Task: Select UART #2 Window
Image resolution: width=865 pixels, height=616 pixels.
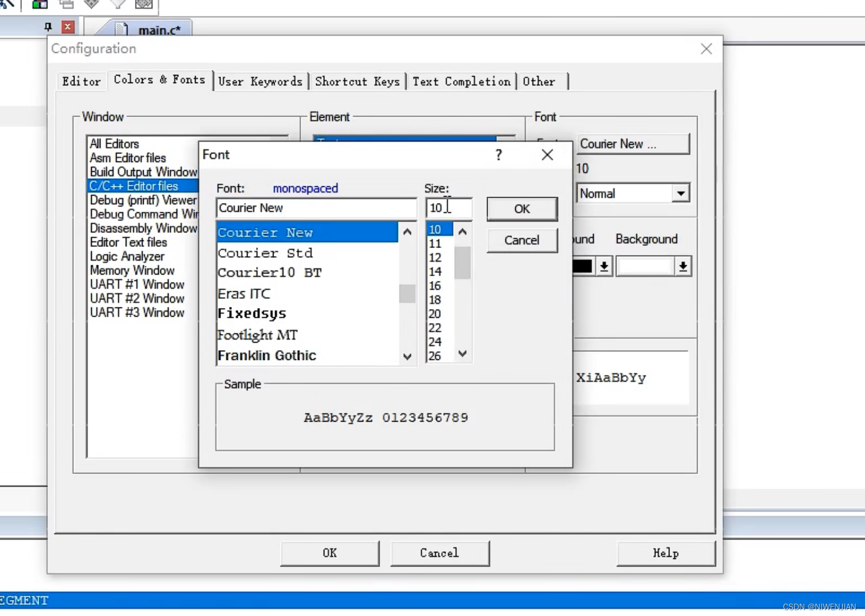Action: (x=137, y=299)
